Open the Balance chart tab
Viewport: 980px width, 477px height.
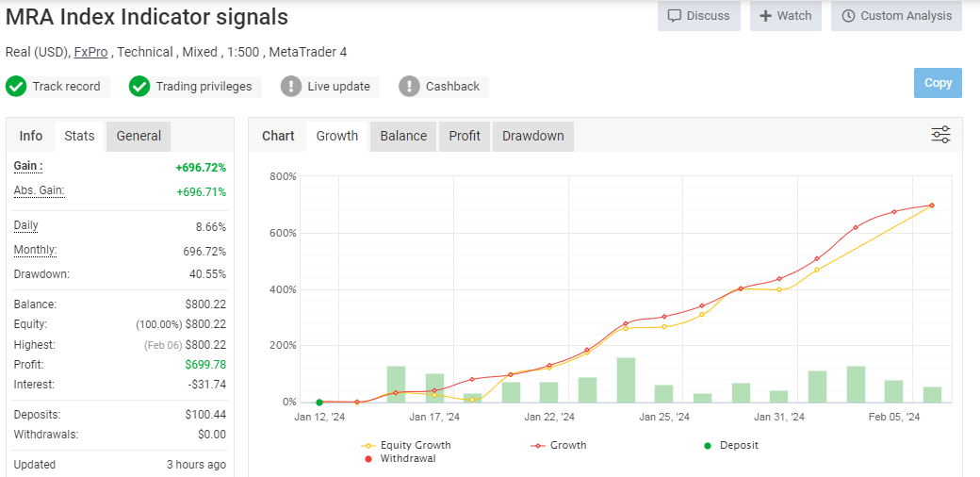click(403, 136)
